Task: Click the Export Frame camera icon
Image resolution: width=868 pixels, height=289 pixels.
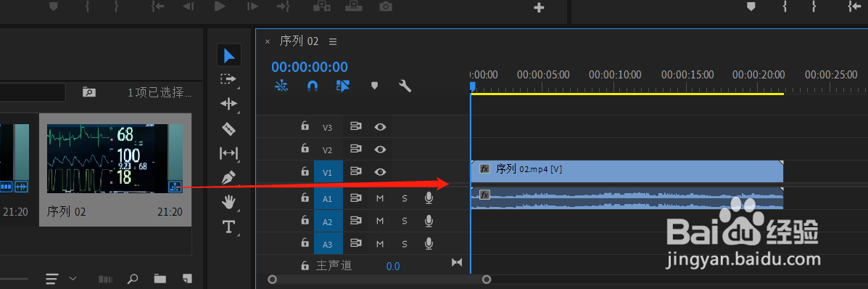Action: [385, 7]
